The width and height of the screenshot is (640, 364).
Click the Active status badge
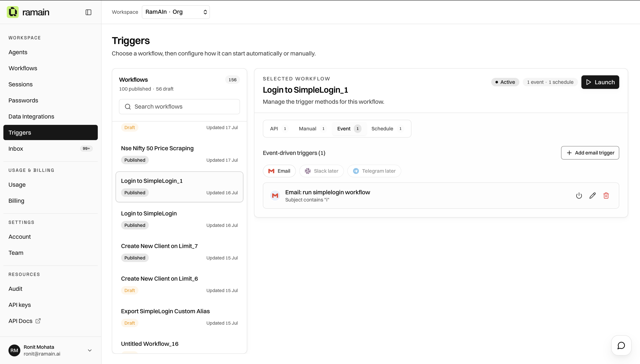(x=505, y=82)
